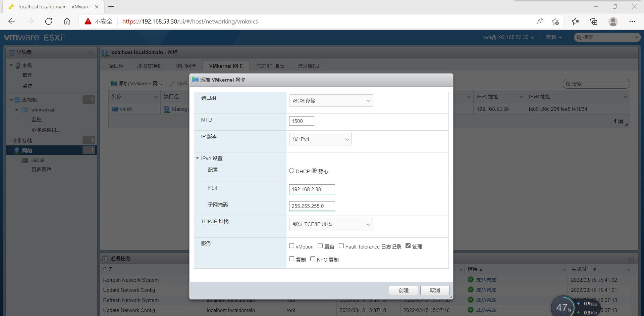Image resolution: width=644 pixels, height=316 pixels.
Task: Reload the page with the refresh icon
Action: [49, 21]
